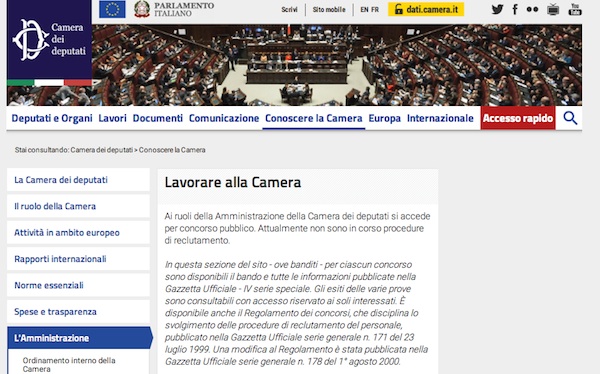Click the Scrivi link
The width and height of the screenshot is (600, 374).
tap(289, 10)
